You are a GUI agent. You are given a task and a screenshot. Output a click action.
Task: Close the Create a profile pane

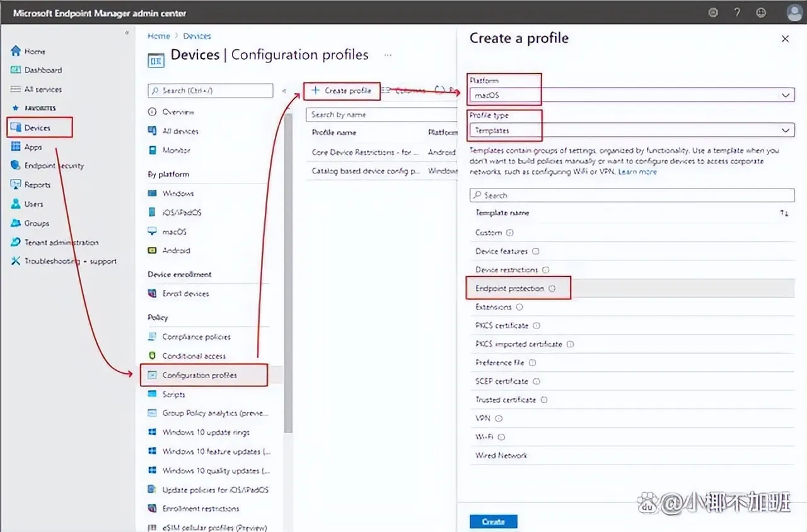785,39
